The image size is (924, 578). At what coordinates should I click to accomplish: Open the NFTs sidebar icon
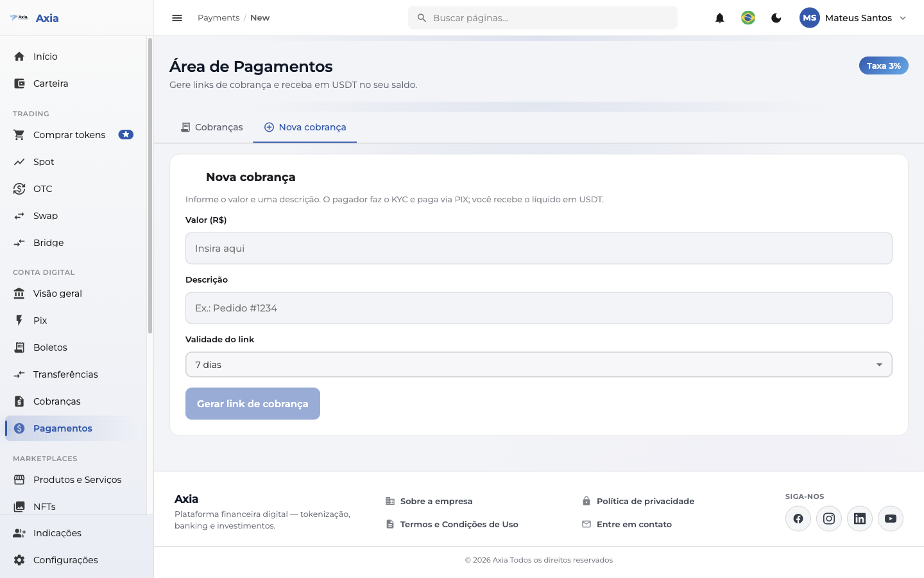pyautogui.click(x=19, y=507)
